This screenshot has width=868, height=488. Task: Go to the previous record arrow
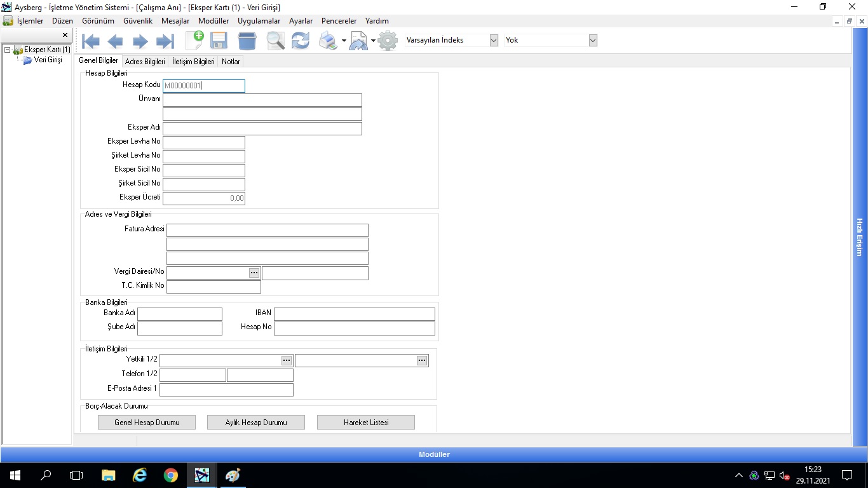pos(115,42)
